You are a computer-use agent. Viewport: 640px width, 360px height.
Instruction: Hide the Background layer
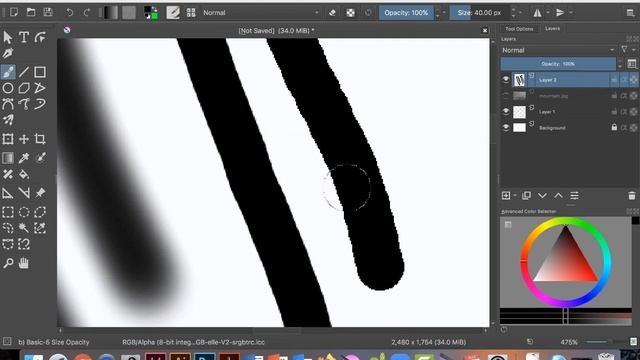[506, 127]
